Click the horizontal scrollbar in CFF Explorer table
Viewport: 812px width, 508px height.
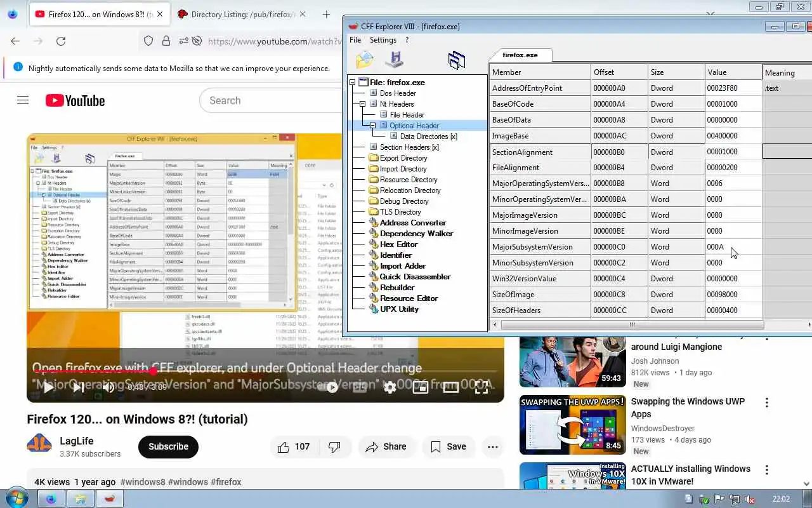tap(632, 324)
